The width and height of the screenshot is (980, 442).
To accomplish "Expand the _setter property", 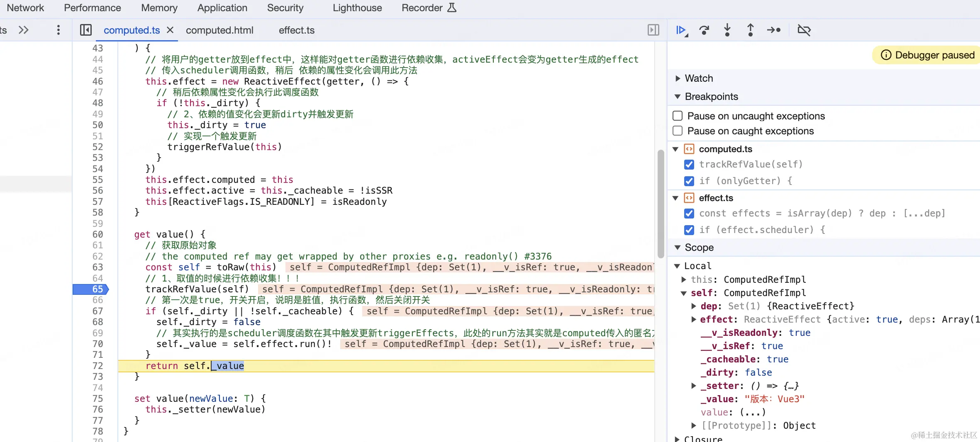I will tap(694, 386).
